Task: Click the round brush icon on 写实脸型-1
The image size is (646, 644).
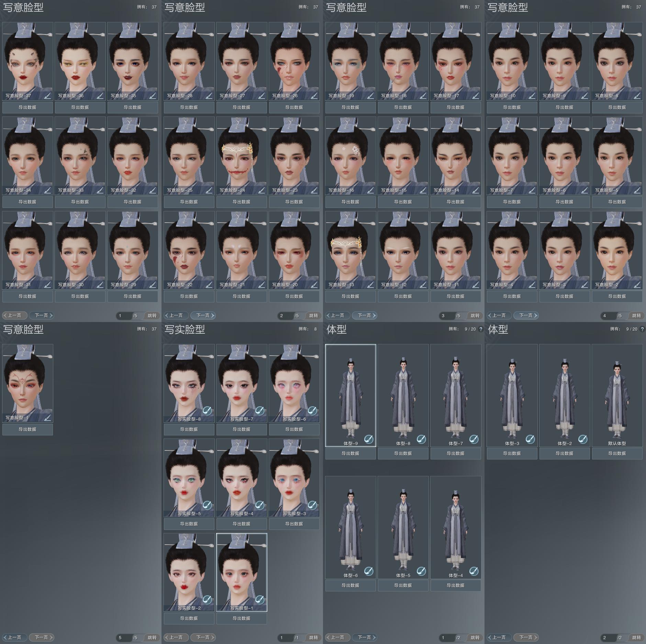Action: (260, 600)
